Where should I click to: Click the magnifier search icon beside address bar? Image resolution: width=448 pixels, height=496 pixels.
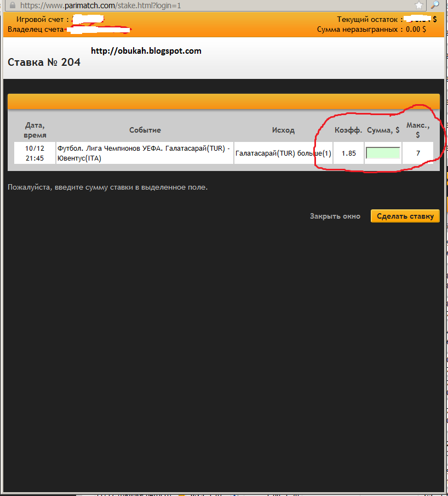[435, 5]
